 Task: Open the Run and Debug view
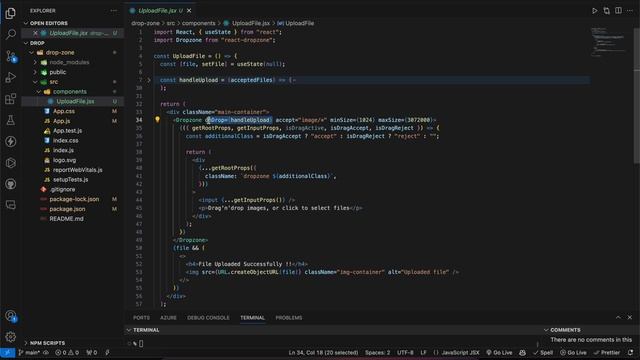click(x=11, y=77)
